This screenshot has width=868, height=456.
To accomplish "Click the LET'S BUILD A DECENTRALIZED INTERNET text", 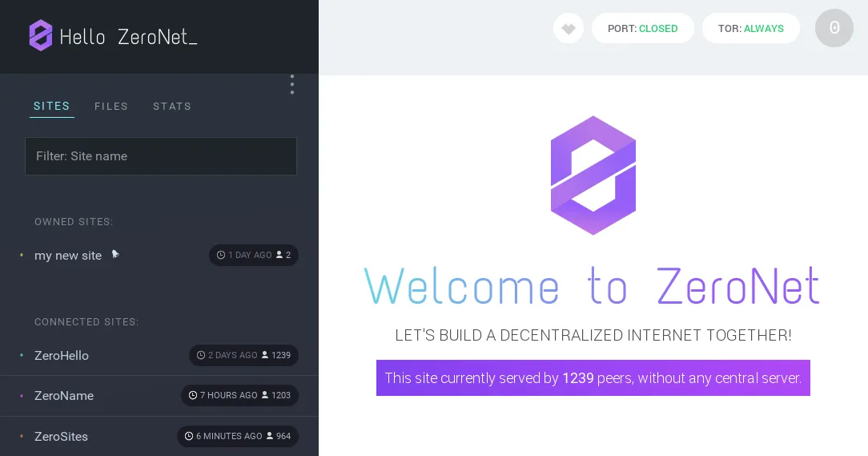I will point(593,335).
